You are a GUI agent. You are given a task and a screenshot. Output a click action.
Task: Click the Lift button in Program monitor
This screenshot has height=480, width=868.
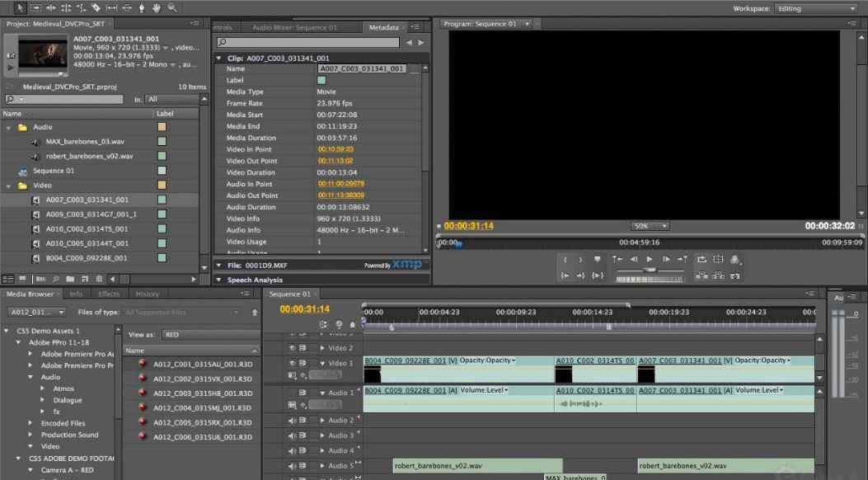coord(702,275)
